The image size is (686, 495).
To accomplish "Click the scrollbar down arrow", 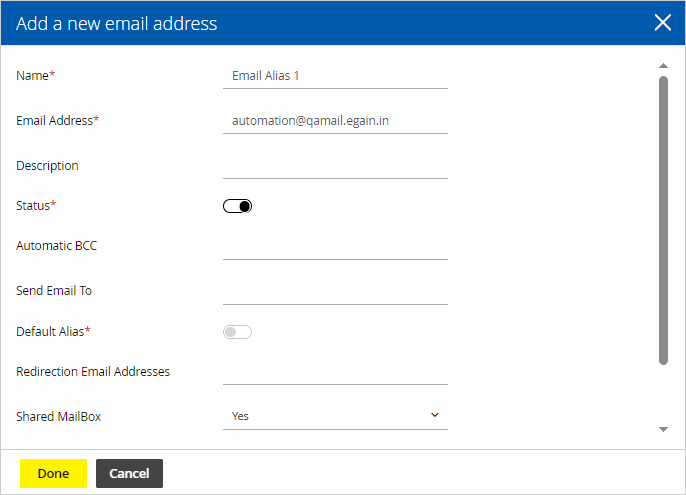I will tap(663, 429).
